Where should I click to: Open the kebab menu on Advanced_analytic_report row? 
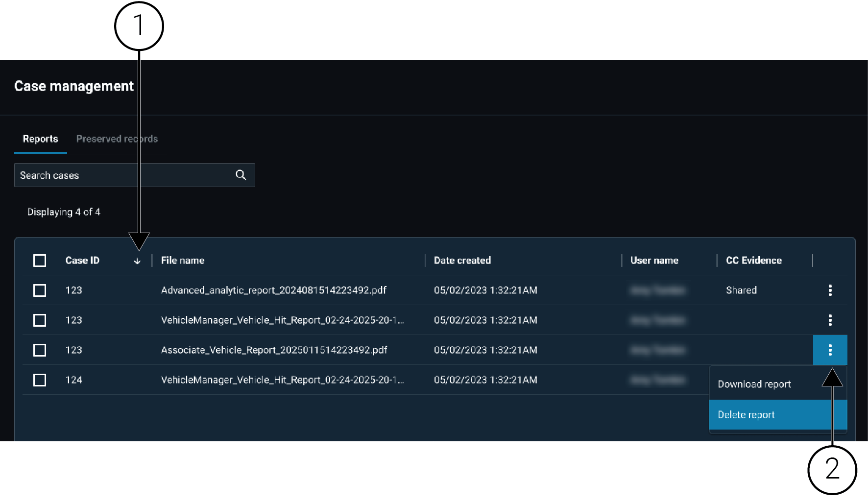pyautogui.click(x=830, y=290)
